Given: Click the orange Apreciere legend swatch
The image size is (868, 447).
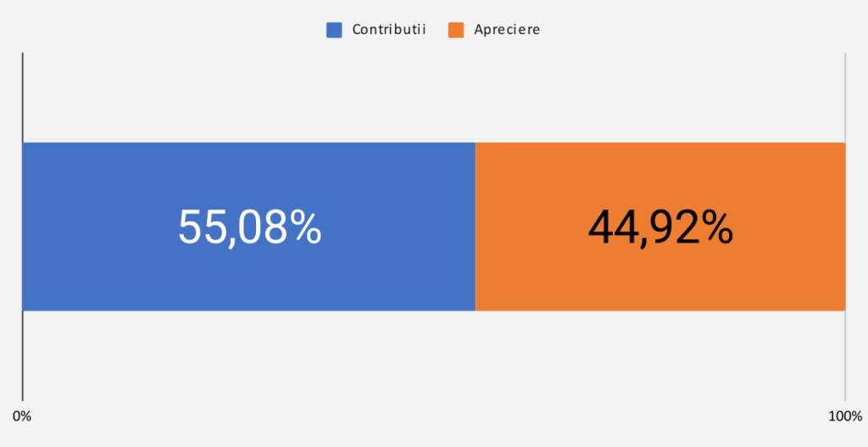Looking at the screenshot, I should [456, 30].
